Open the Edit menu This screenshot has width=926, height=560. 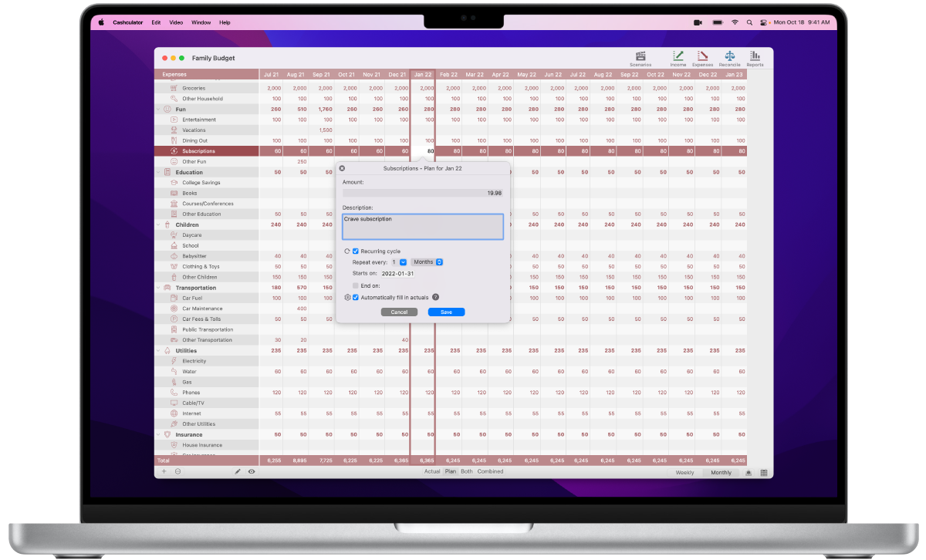tap(157, 22)
